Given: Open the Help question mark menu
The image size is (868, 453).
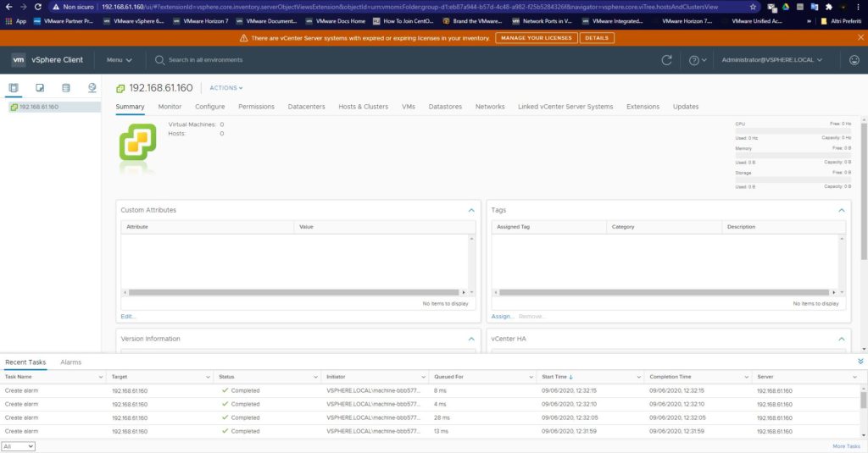Looking at the screenshot, I should click(697, 60).
